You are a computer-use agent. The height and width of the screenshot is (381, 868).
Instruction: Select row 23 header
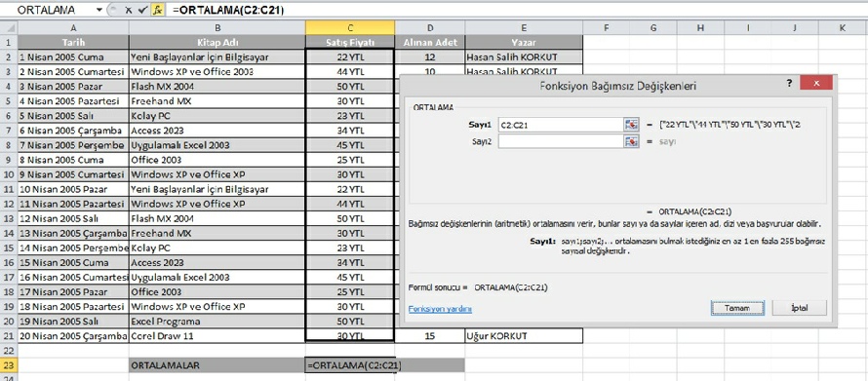pos(9,365)
